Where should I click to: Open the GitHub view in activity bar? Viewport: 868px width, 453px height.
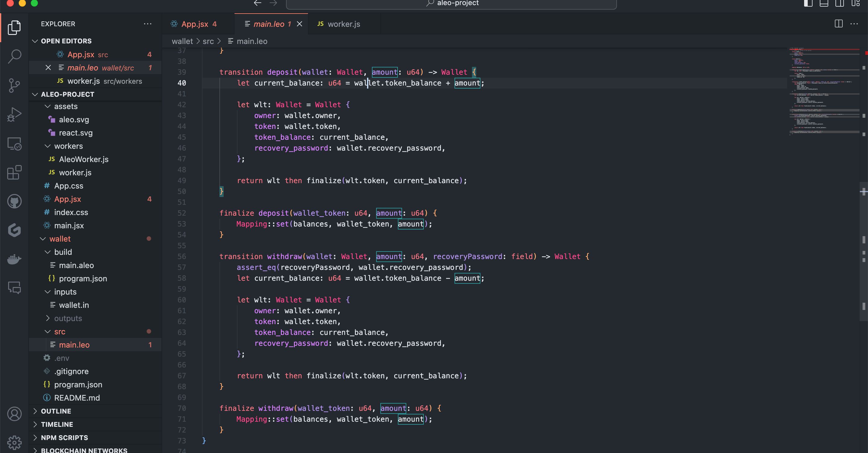coord(14,202)
